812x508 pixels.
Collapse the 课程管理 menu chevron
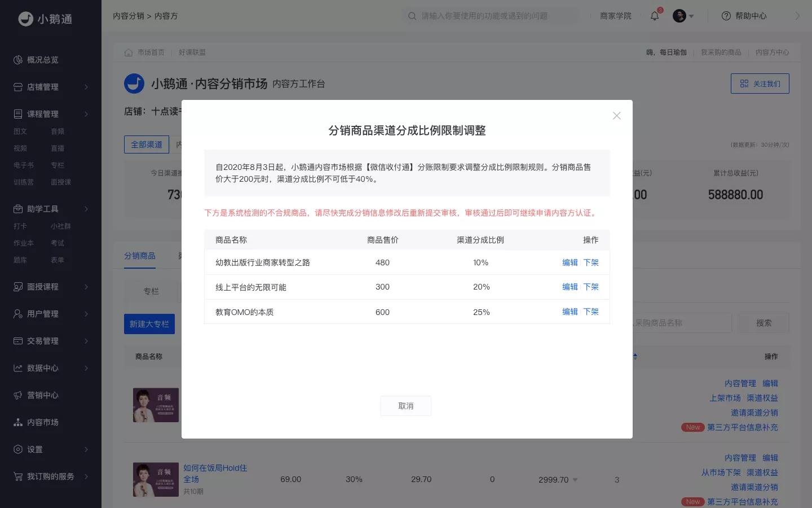click(x=86, y=114)
